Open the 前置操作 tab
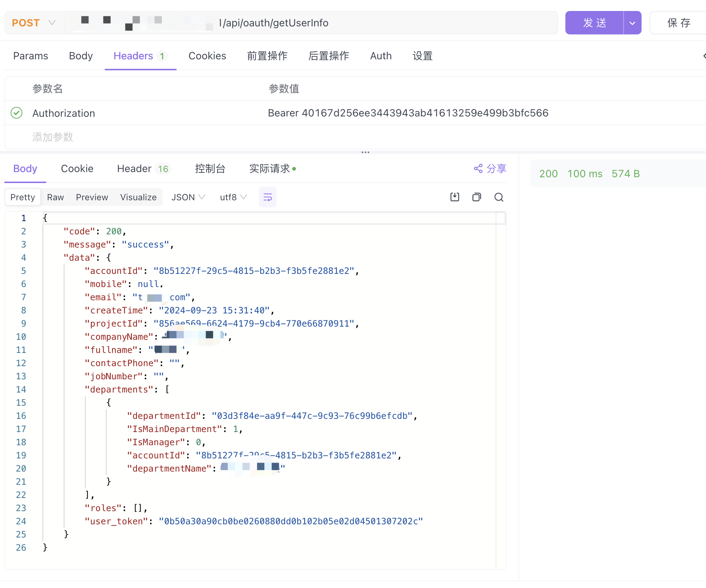Screen dimensions: 706x588 coord(267,56)
